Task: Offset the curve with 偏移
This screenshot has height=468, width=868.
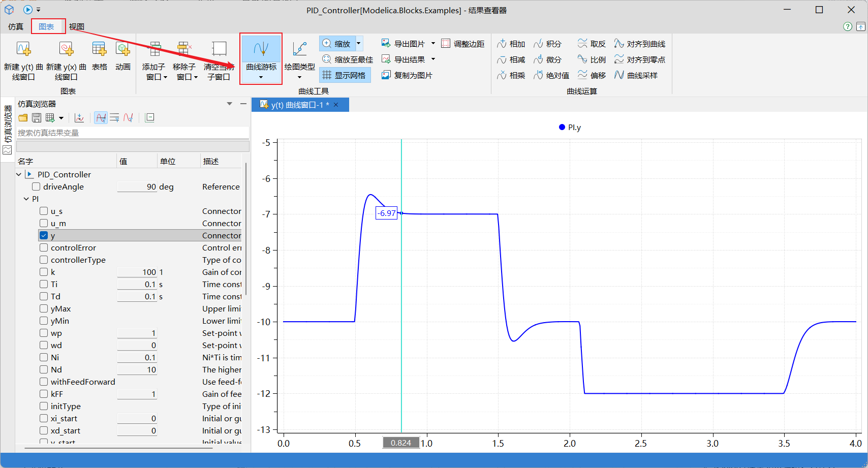Action: tap(592, 75)
